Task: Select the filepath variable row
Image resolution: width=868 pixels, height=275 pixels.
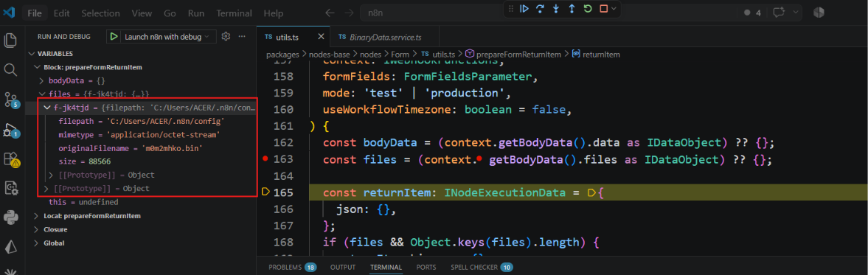Action: 141,121
